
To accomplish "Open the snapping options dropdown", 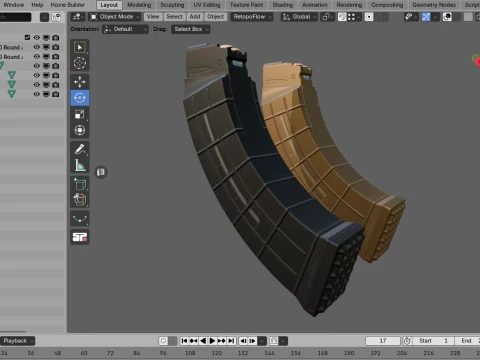I will click(x=354, y=17).
